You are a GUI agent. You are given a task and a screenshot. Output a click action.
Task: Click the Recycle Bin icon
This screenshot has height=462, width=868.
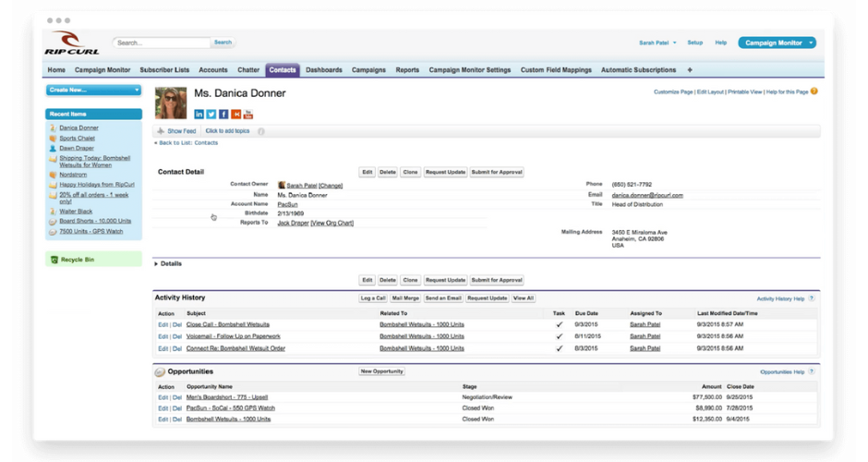[x=54, y=260]
